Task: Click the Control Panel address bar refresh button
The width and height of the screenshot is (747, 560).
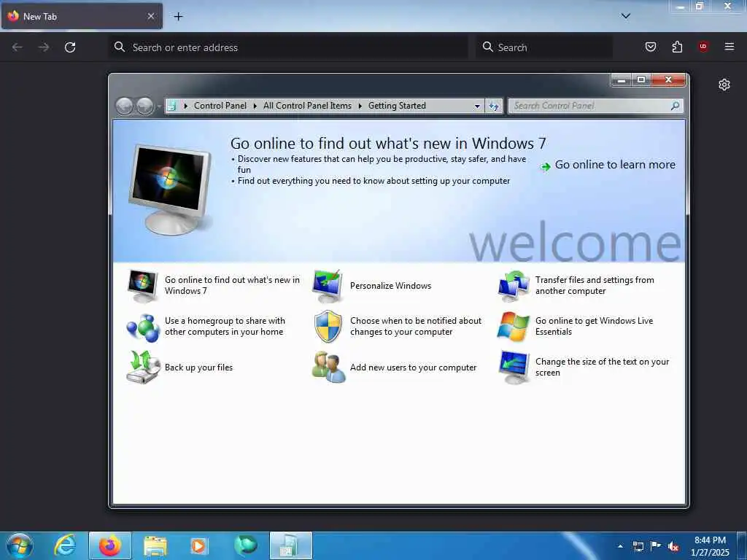Action: tap(494, 106)
